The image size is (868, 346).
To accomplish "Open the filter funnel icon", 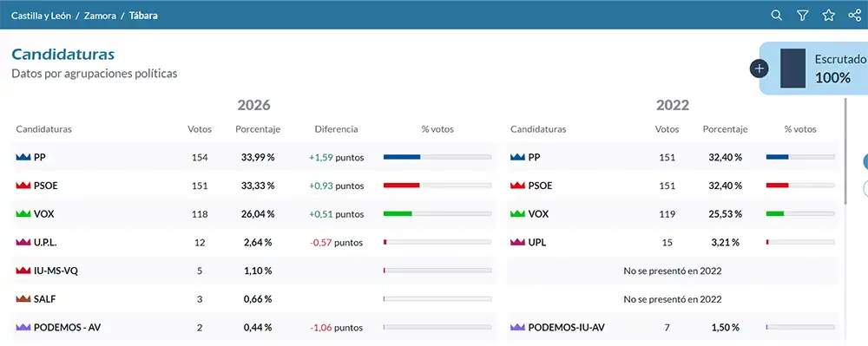I will pos(803,16).
